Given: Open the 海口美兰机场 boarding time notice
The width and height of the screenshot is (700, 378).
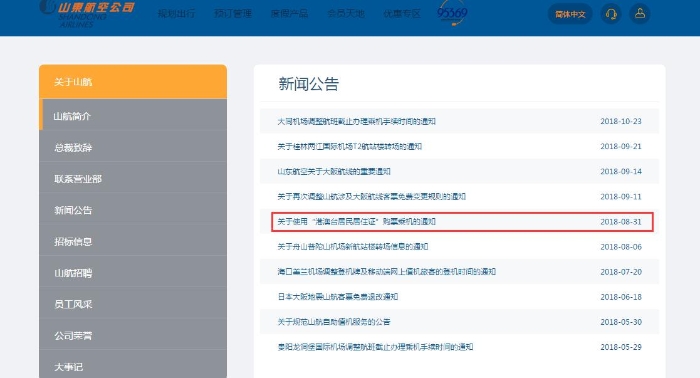Looking at the screenshot, I should 387,271.
